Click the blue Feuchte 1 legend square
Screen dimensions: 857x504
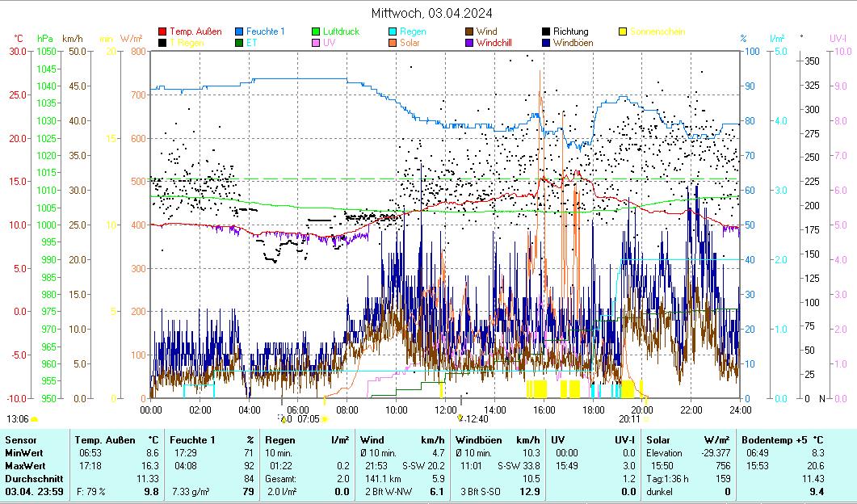(240, 32)
